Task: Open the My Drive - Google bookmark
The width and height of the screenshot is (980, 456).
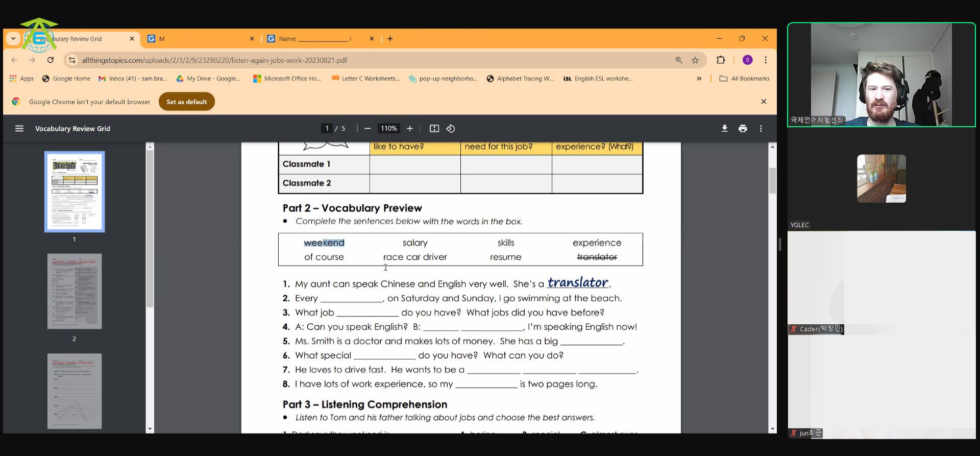Action: pos(208,79)
